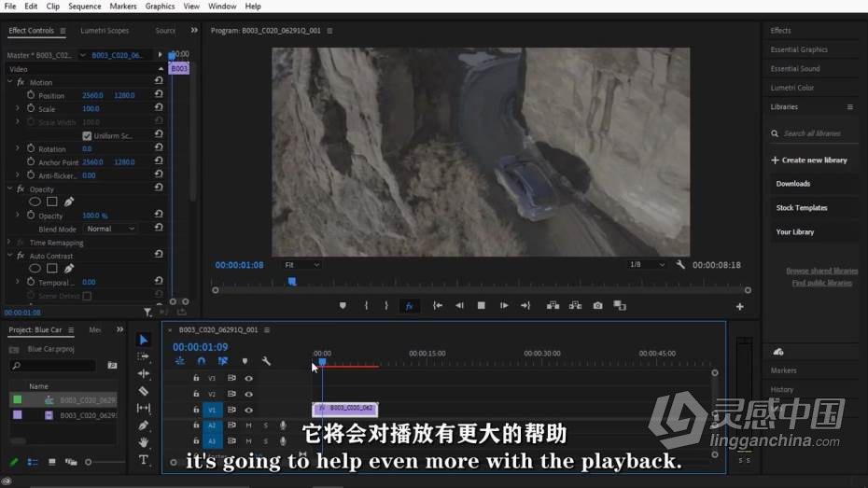868x488 pixels.
Task: Toggle V2 track output eye
Action: pyautogui.click(x=248, y=395)
